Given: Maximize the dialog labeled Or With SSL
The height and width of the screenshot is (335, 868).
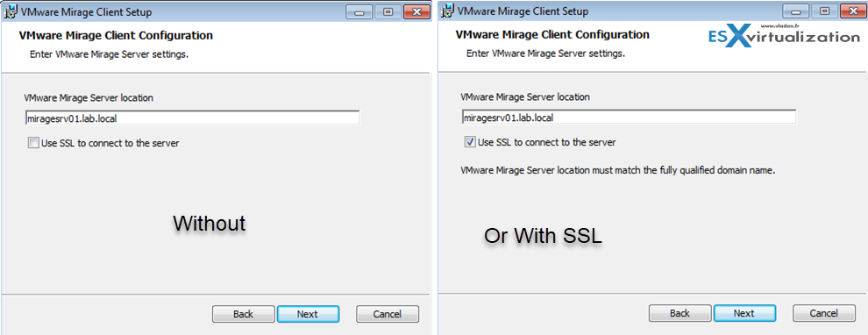Looking at the screenshot, I should click(824, 11).
